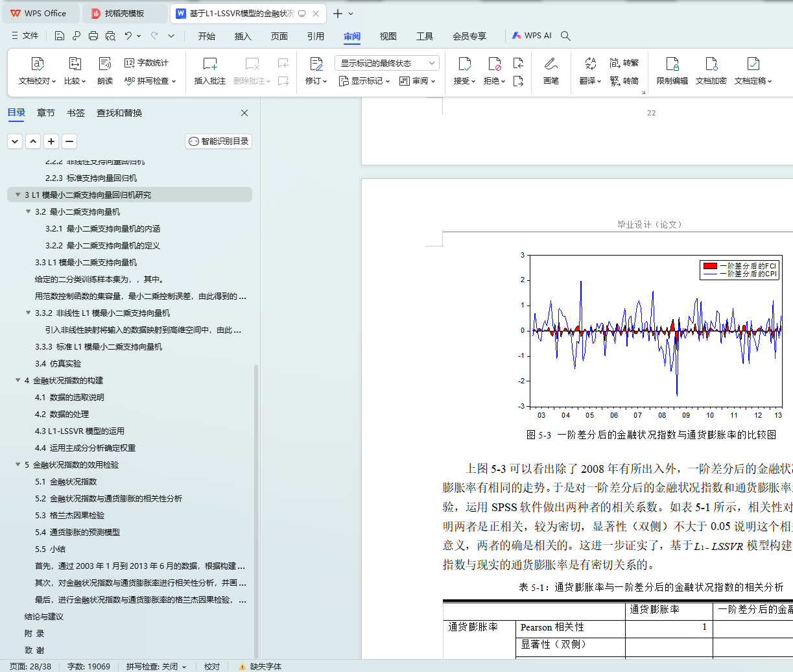Go to previous change icon beside 拒绝
Image resolution: width=793 pixels, height=672 pixels.
tap(518, 63)
